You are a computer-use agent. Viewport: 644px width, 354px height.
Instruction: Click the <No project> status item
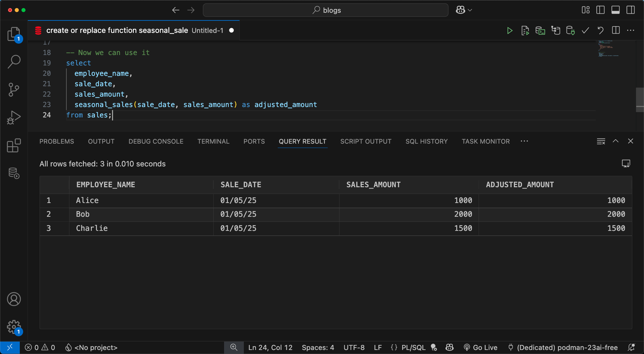click(x=91, y=347)
